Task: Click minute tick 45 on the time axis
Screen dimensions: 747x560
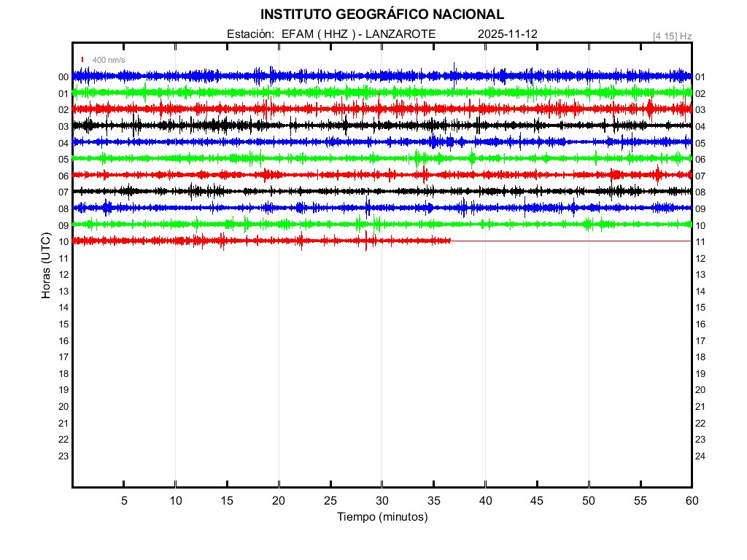Action: click(537, 501)
